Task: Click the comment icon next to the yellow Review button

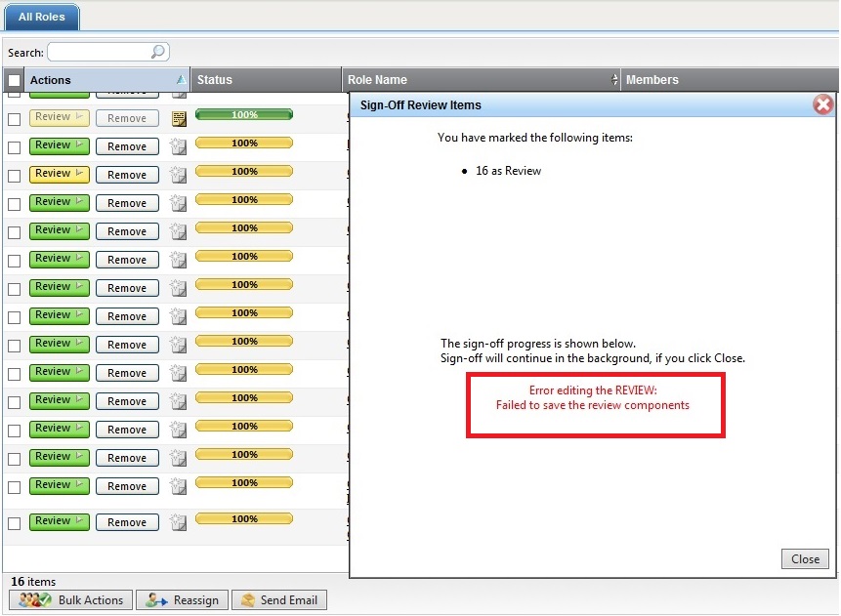Action: coord(178,175)
